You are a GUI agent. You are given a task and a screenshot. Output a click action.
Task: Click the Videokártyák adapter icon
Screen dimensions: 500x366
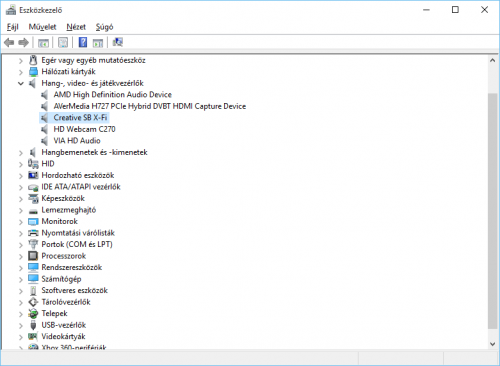[x=33, y=337]
